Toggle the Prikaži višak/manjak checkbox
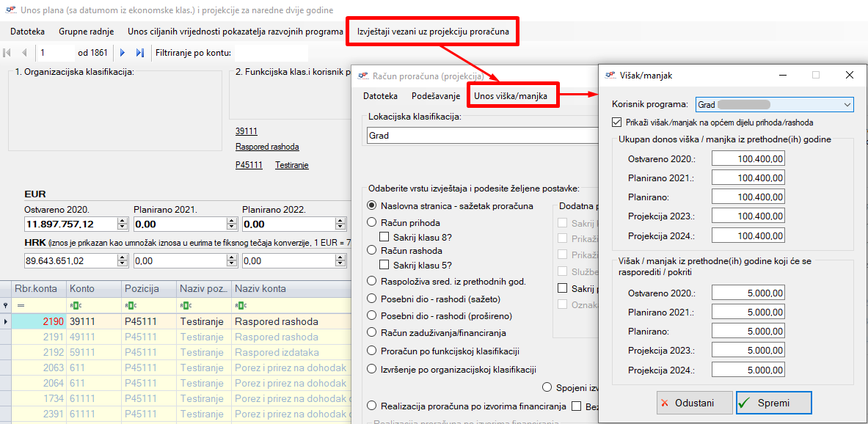This screenshot has width=868, height=424. pyautogui.click(x=616, y=123)
